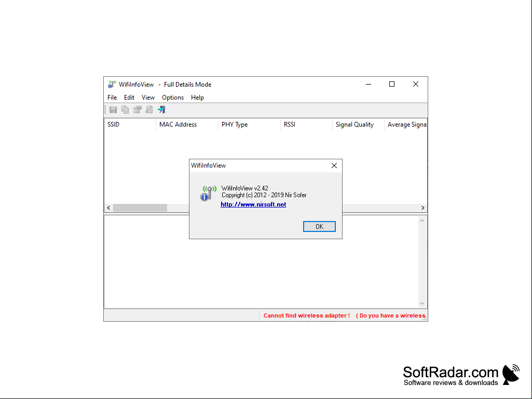Viewport: 532px width, 399px height.
Task: Click the Properties toolbar icon
Action: (x=138, y=109)
